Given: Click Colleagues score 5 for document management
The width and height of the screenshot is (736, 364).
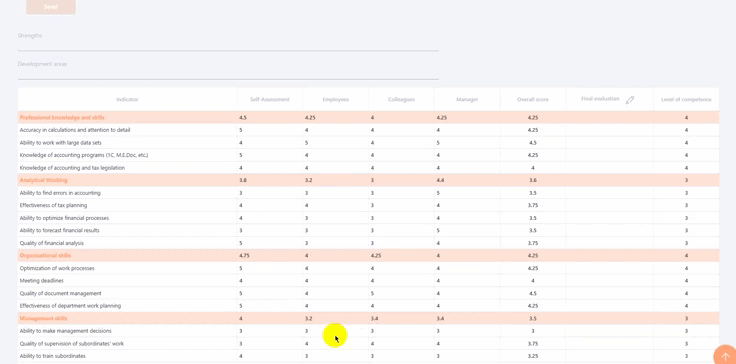Looking at the screenshot, I should coord(372,294).
